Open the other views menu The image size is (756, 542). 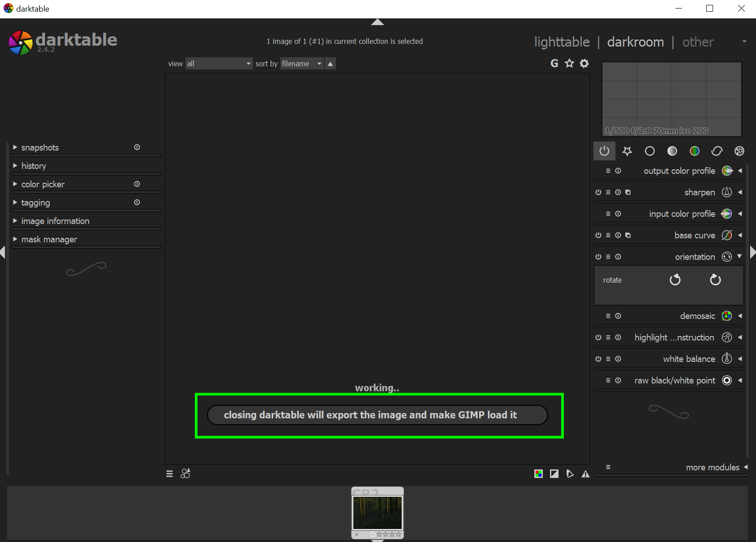point(698,42)
